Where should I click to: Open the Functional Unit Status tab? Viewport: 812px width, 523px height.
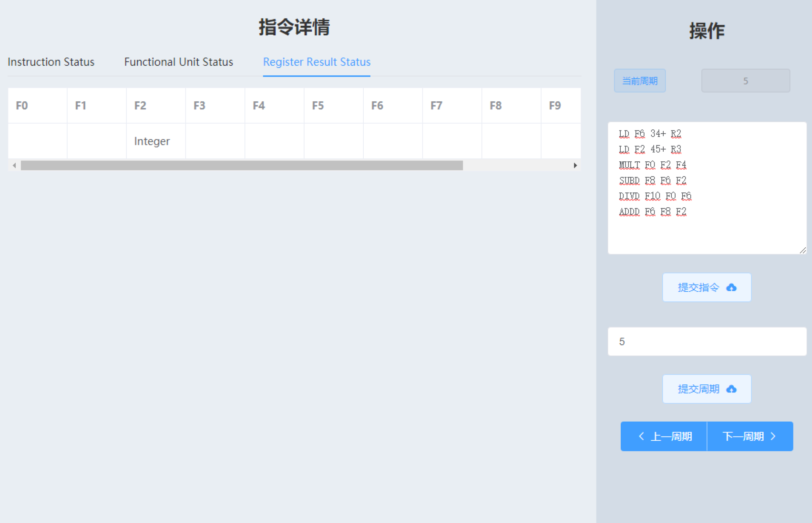coord(179,62)
